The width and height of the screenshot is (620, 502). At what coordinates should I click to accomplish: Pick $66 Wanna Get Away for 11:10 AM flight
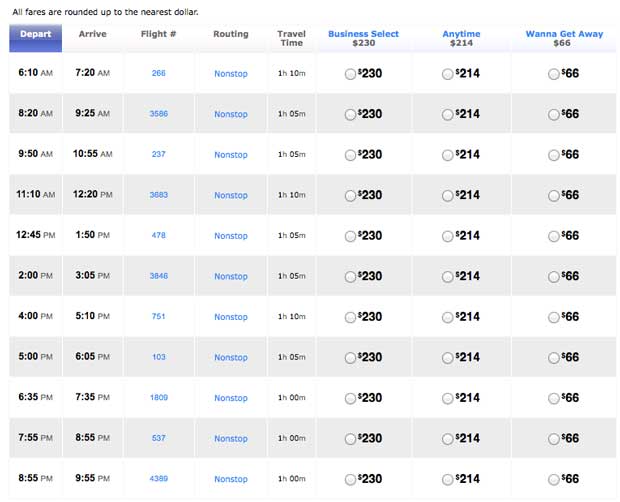click(x=554, y=196)
